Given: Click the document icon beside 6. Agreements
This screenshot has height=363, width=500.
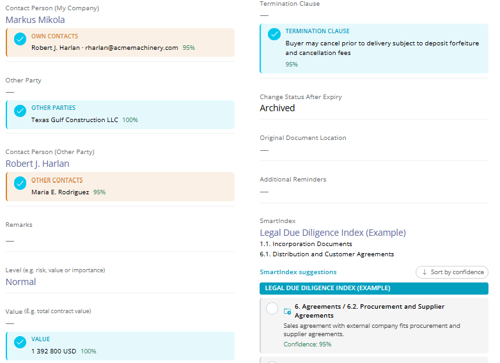Looking at the screenshot, I should pos(287,311).
